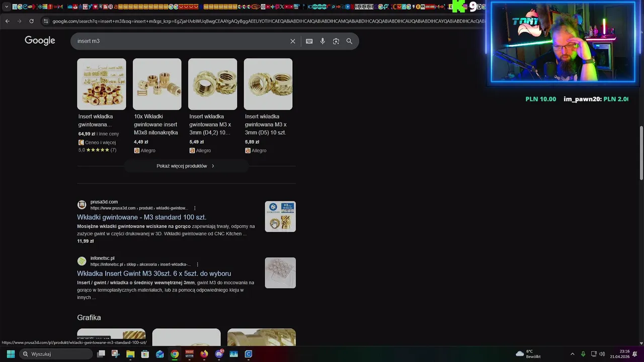The height and width of the screenshot is (362, 644).
Task: Click the prusa3d.com site favicon
Action: point(82,205)
